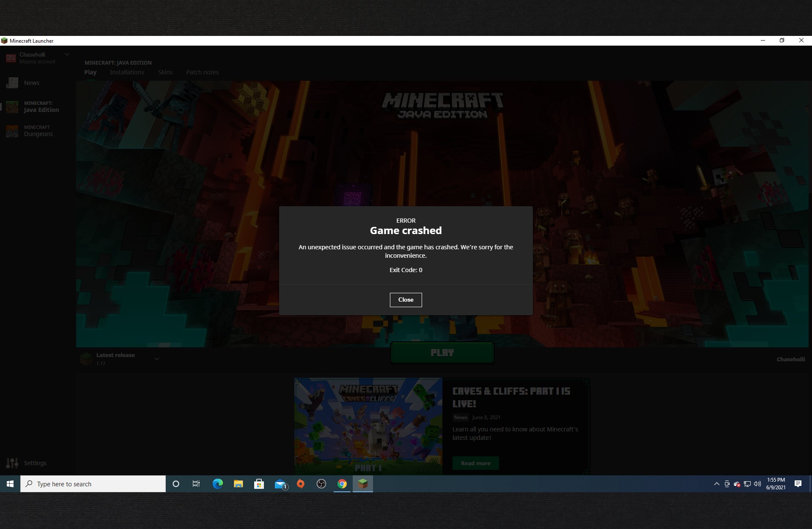812x529 pixels.
Task: Open Google Chrome from the taskbar
Action: (x=342, y=484)
